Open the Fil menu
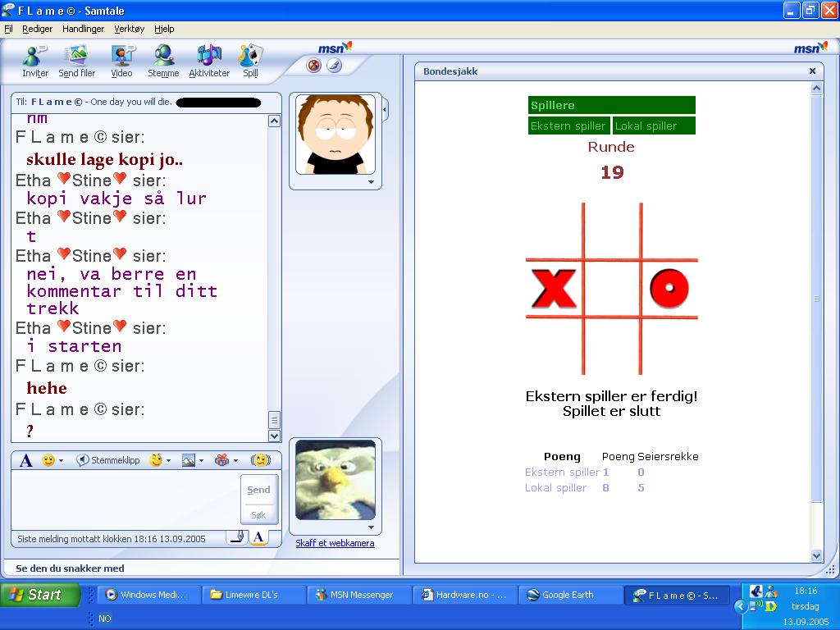 8,29
